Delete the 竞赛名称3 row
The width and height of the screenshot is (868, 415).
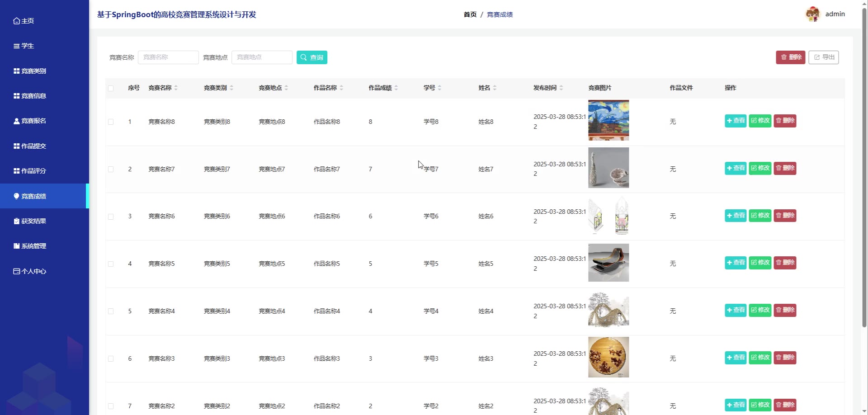coord(785,358)
